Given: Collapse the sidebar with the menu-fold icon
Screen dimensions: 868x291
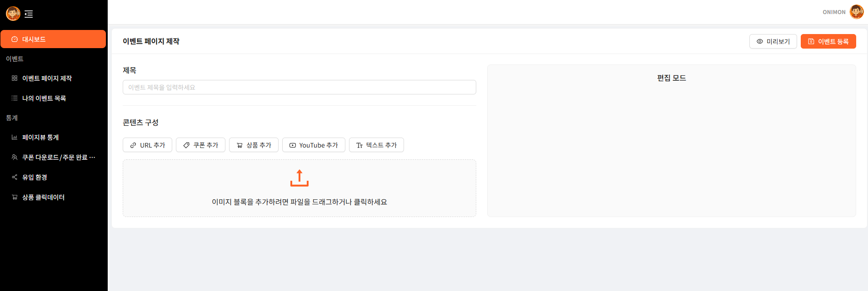Looking at the screenshot, I should click(x=29, y=14).
